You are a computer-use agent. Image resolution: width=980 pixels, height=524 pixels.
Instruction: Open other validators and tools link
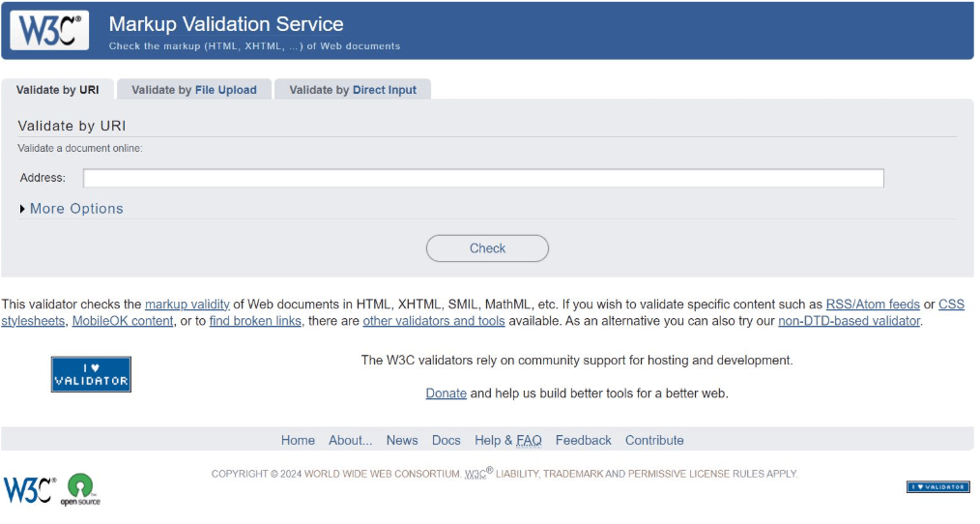click(434, 321)
